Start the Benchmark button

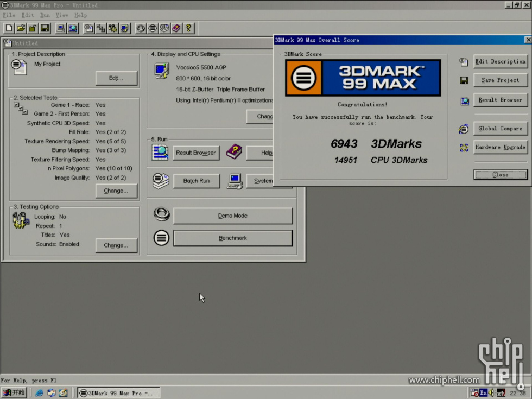233,238
